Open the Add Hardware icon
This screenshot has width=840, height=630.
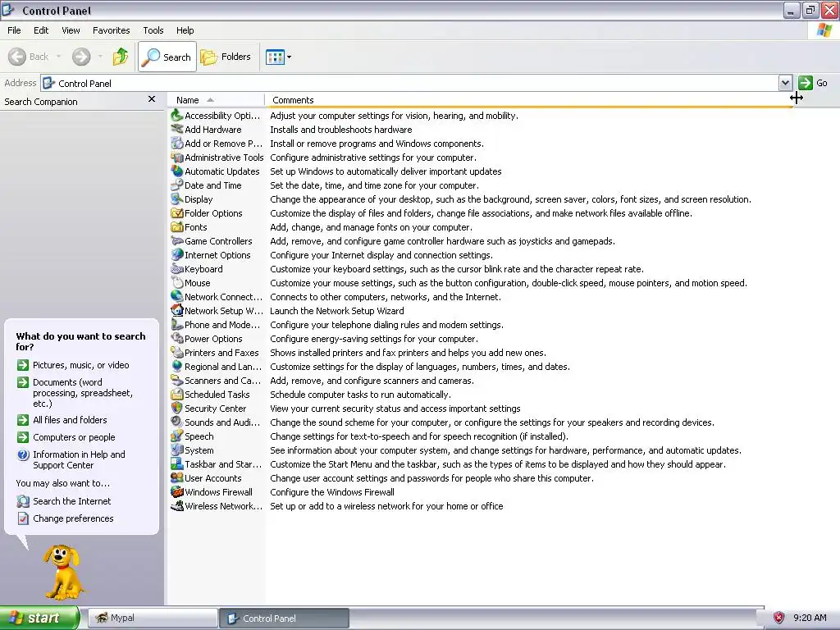(x=177, y=129)
